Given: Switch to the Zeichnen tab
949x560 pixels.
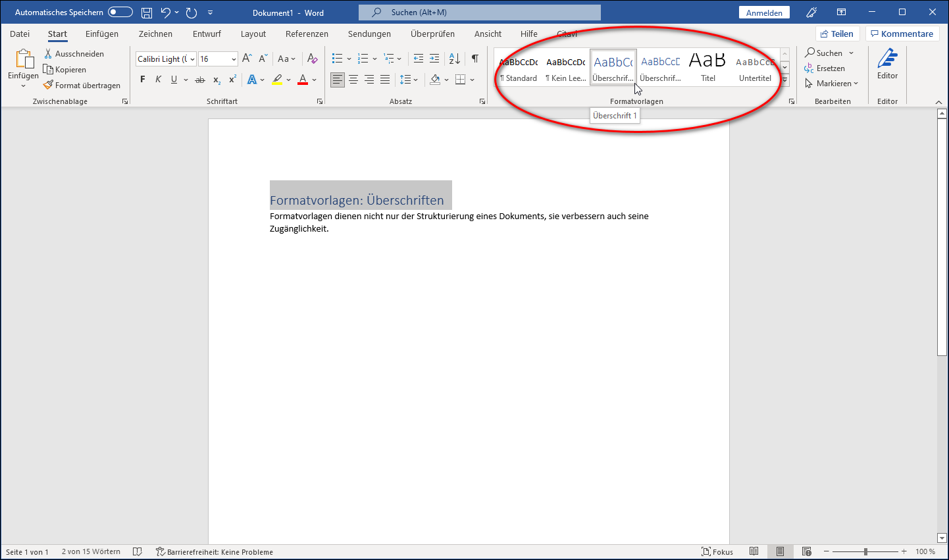Looking at the screenshot, I should coord(155,34).
